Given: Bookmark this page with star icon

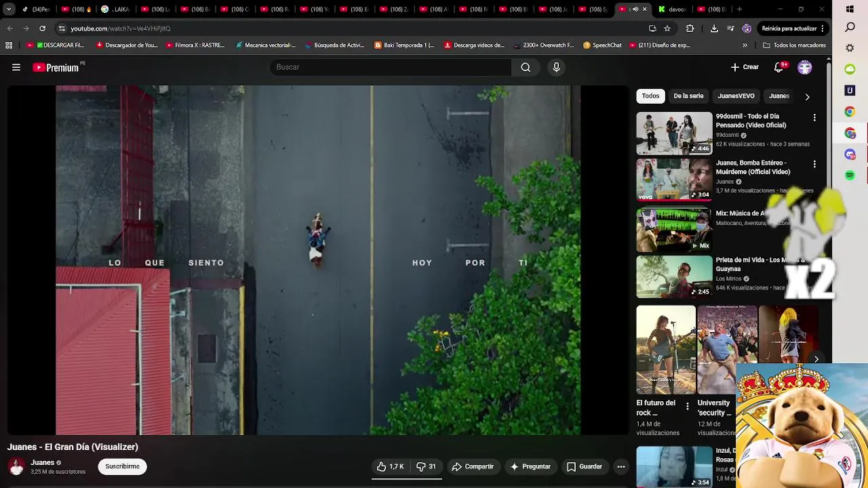Looking at the screenshot, I should click(667, 28).
